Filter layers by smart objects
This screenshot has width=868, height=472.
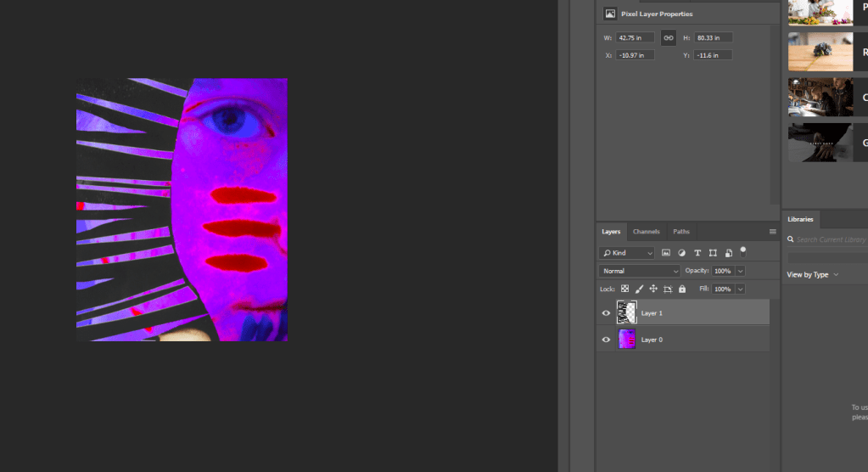729,253
